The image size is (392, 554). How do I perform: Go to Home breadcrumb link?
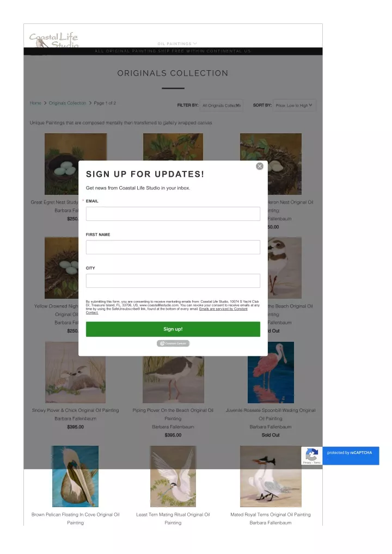click(35, 103)
